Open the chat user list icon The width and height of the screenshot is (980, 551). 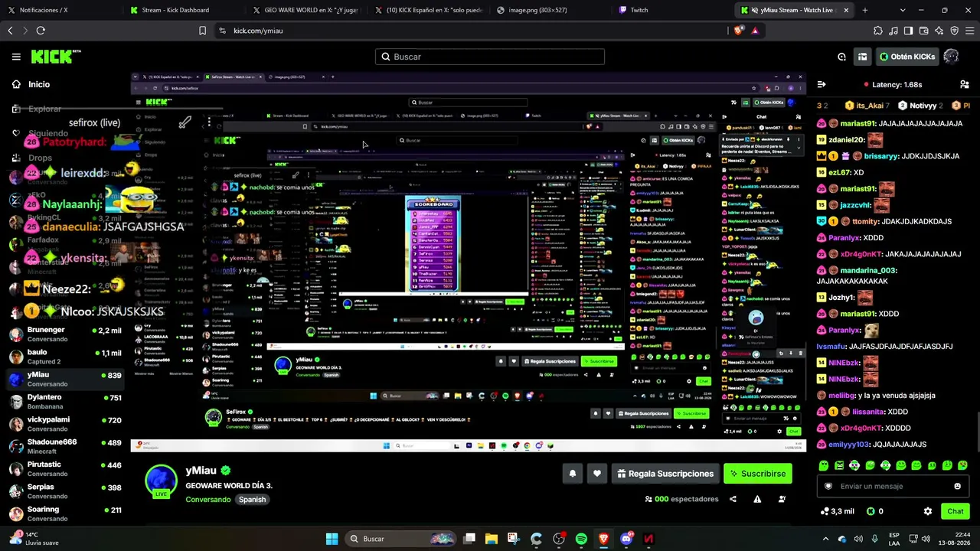[964, 84]
